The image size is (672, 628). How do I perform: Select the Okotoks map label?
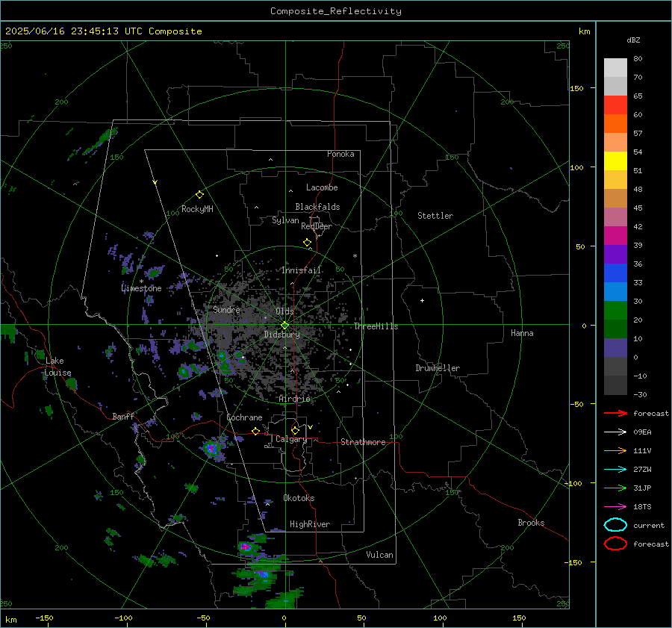(299, 498)
